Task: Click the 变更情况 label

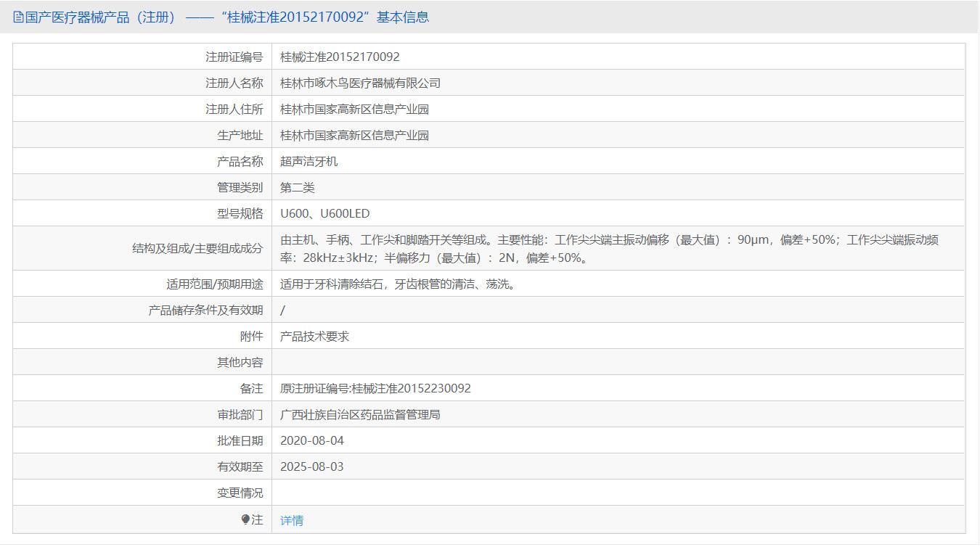Action: tap(240, 493)
